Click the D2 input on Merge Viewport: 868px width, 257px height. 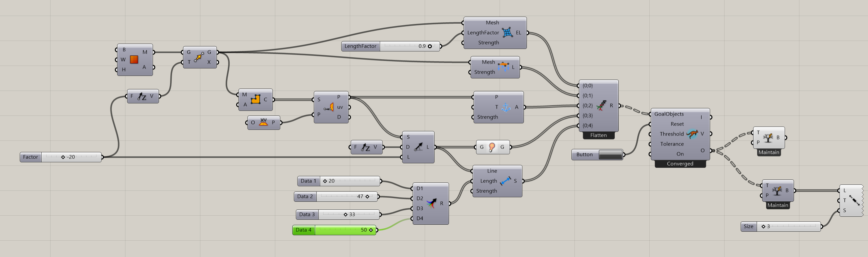[x=419, y=198]
